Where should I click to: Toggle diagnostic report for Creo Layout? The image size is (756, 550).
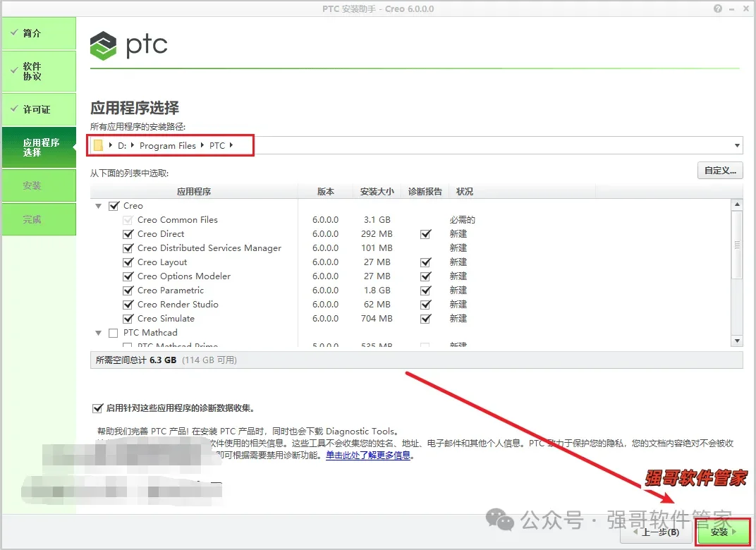(x=425, y=262)
